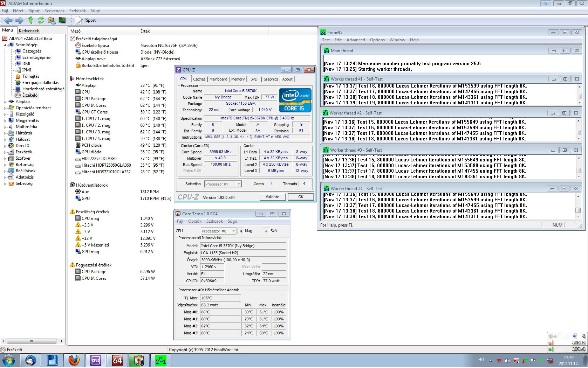Screen dimensions: 588x368
Task: Click the Prime95 taskbar icon
Action: coord(160,360)
